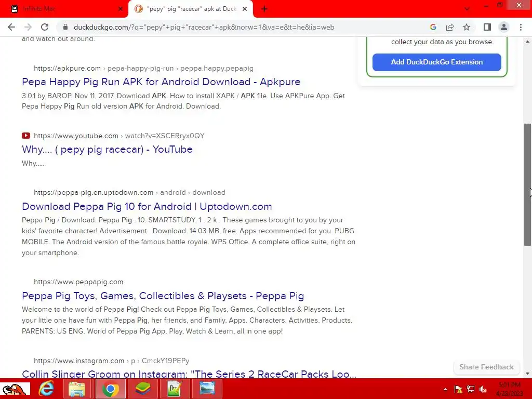Click the youtube.com watch URL
The image size is (532, 399).
point(119,136)
